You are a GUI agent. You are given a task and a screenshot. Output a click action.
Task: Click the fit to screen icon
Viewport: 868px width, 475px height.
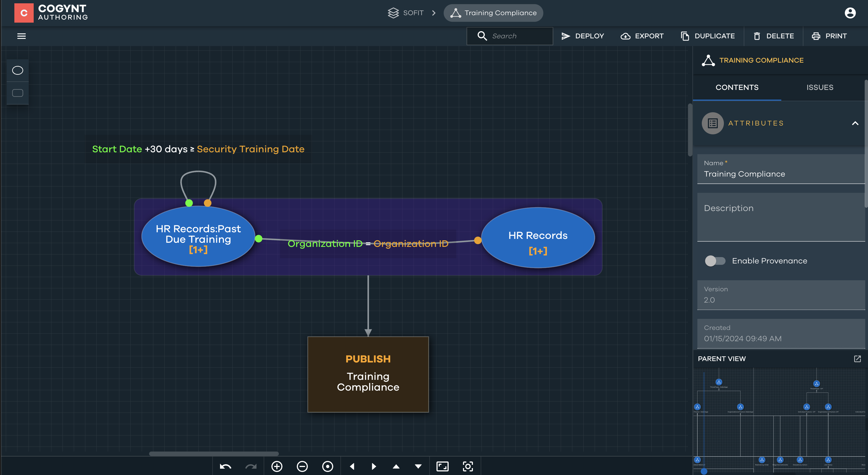(x=442, y=466)
